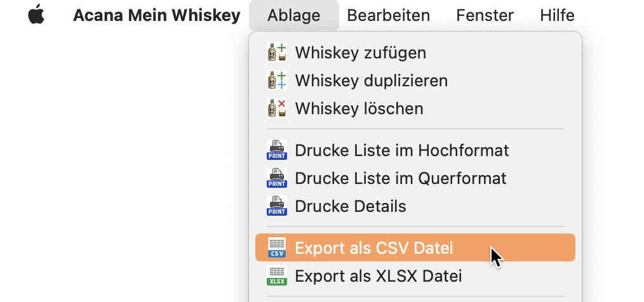644x302 pixels.
Task: Open the Apple menu
Action: [36, 15]
